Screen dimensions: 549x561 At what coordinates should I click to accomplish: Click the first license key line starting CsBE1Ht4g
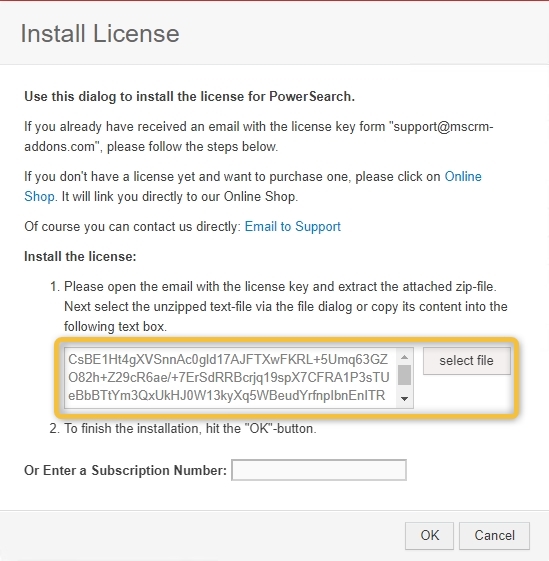pyautogui.click(x=228, y=359)
